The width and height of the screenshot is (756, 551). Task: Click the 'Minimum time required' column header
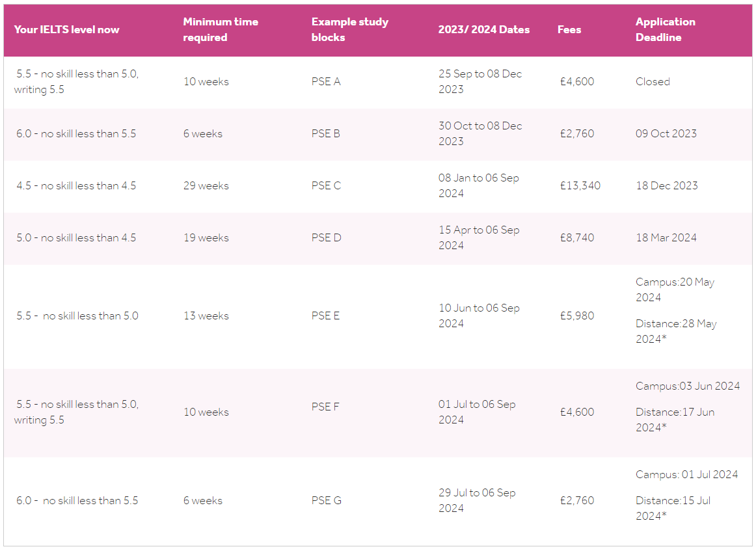[221, 29]
